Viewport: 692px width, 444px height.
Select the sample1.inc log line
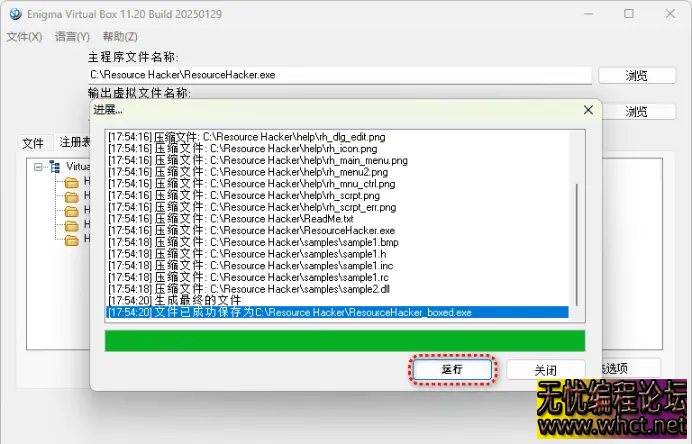(338, 266)
